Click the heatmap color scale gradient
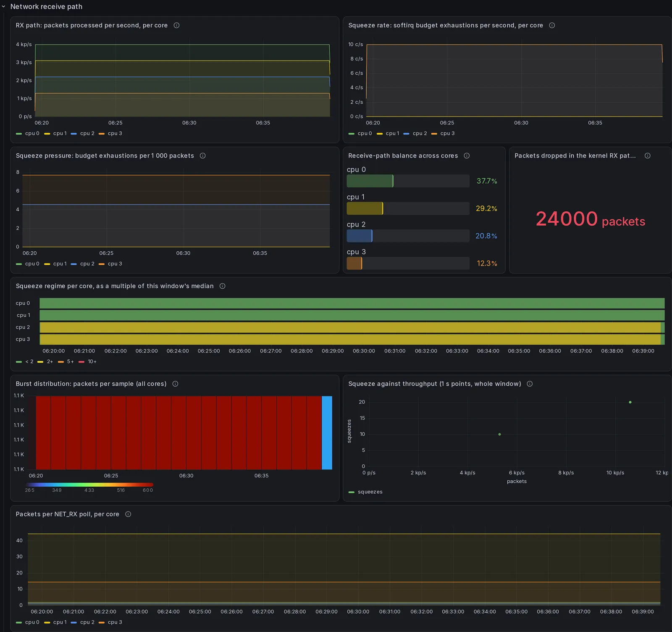Viewport: 672px width, 632px height. (89, 485)
